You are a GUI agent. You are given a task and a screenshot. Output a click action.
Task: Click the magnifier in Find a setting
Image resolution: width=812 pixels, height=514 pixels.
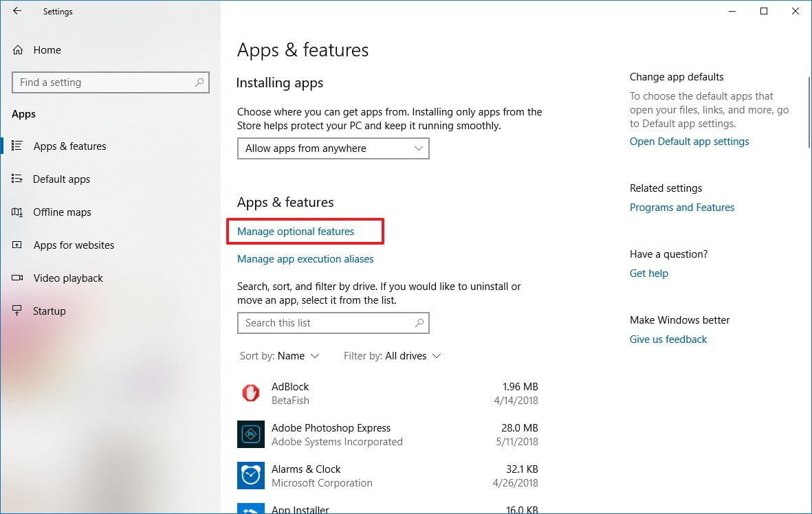199,82
